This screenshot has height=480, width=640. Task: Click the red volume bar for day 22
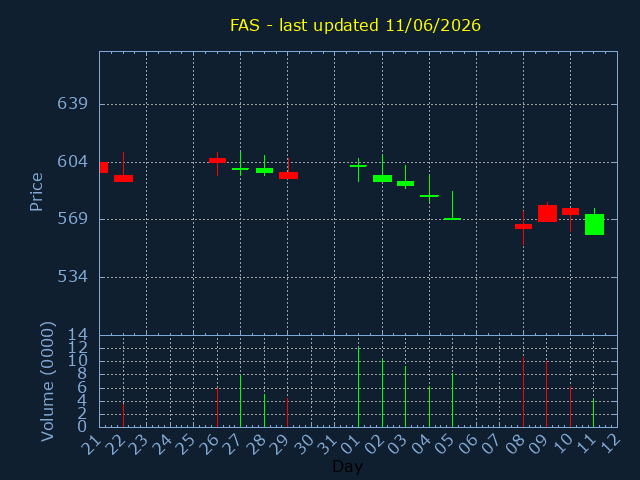coord(123,415)
